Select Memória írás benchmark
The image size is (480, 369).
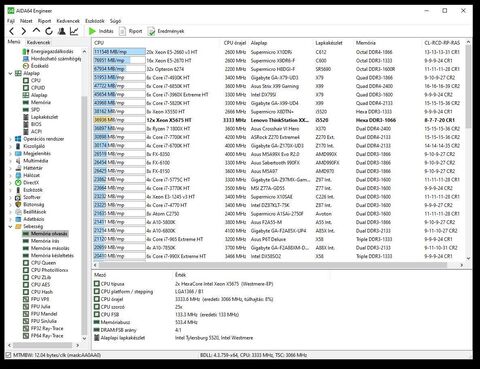pyautogui.click(x=45, y=241)
